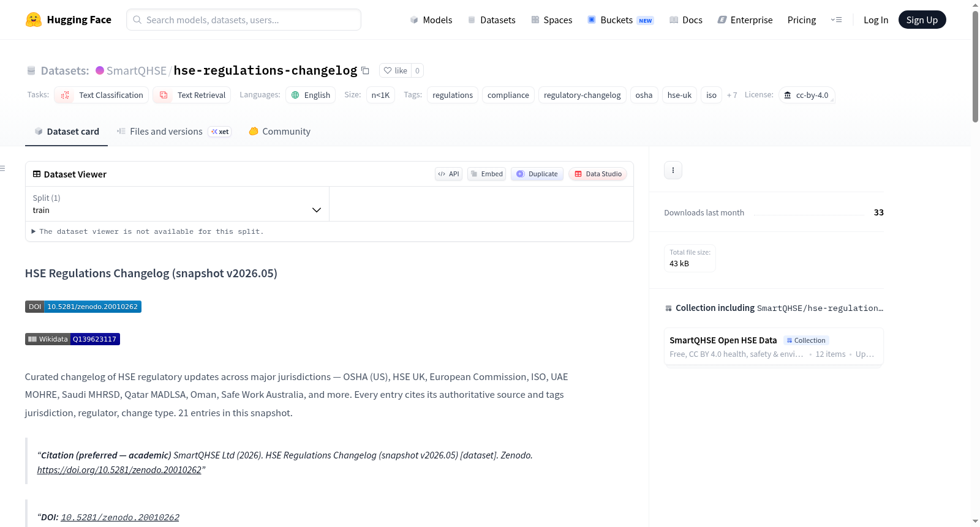Filter by the osha tag
This screenshot has height=527, width=980.
click(644, 95)
